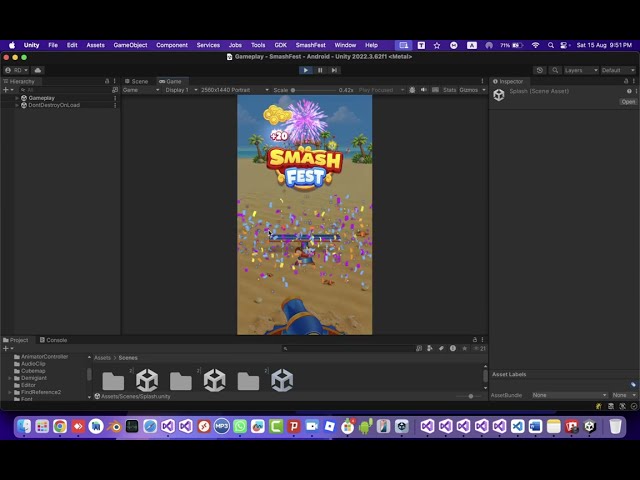The image size is (640, 480).
Task: Open the Layers dropdown
Action: [x=581, y=70]
